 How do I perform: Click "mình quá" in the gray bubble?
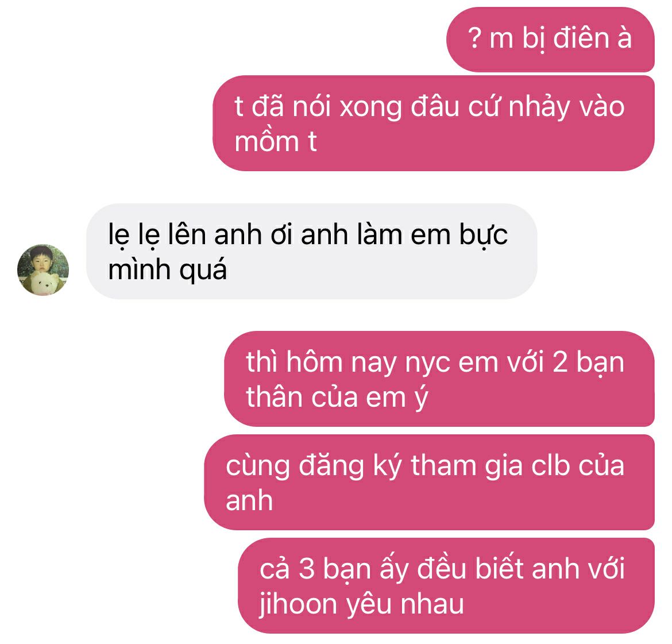pos(167,271)
